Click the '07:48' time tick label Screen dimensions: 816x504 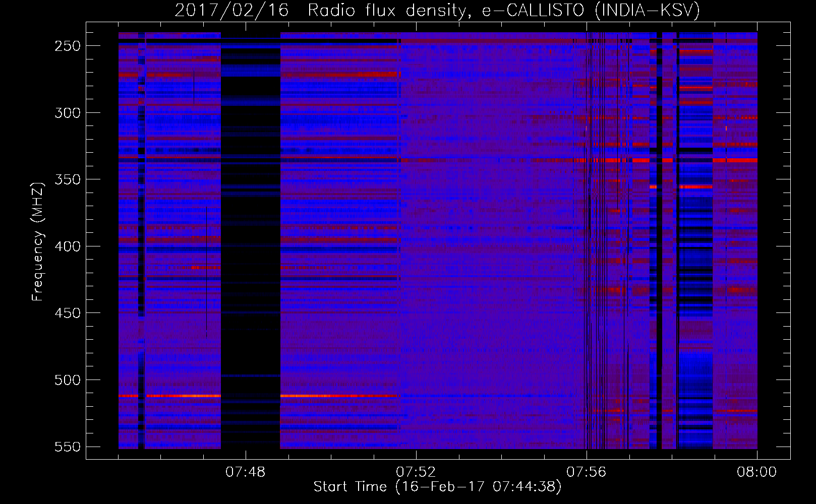point(245,472)
